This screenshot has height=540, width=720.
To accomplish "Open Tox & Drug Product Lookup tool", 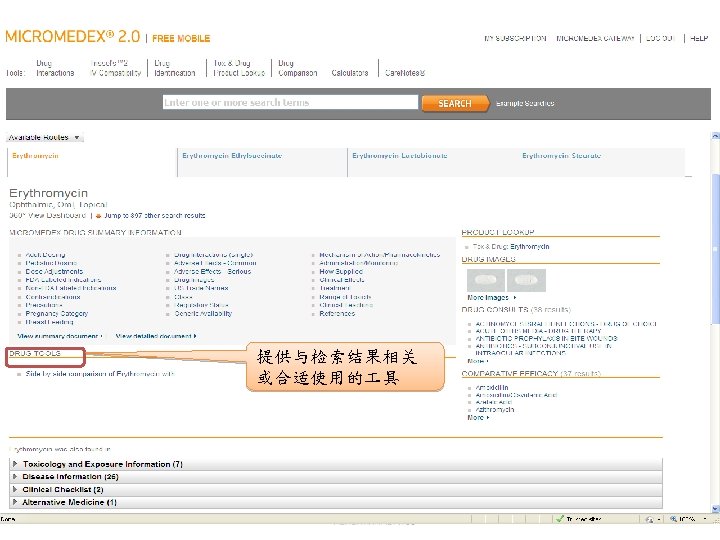I will coord(239,68).
